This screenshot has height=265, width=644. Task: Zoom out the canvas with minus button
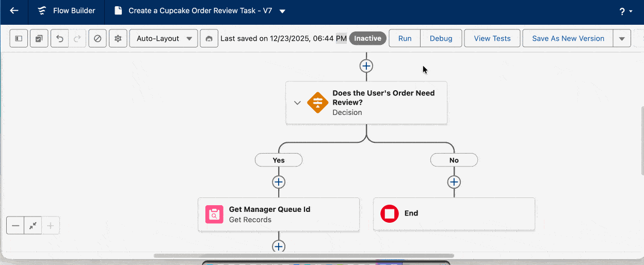(15, 226)
